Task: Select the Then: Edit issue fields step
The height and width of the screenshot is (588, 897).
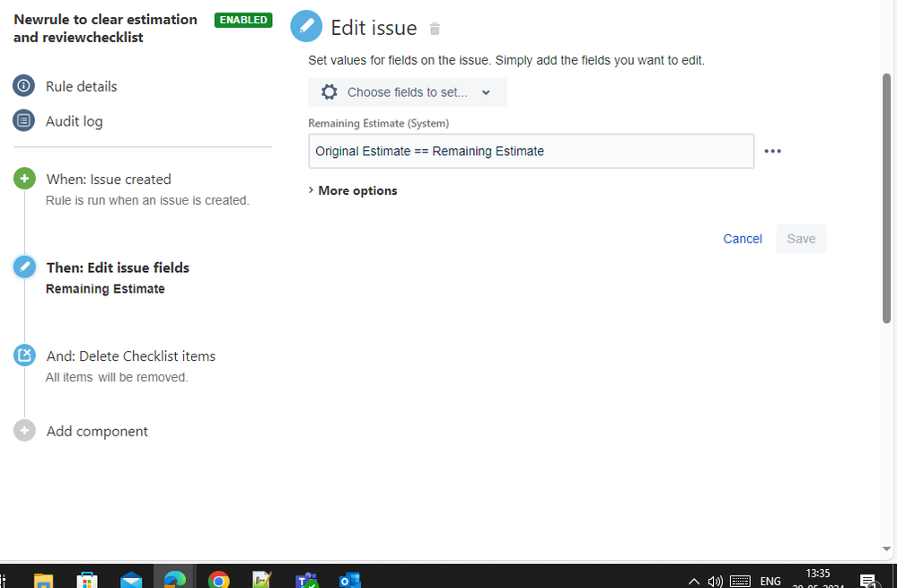Action: coord(118,268)
